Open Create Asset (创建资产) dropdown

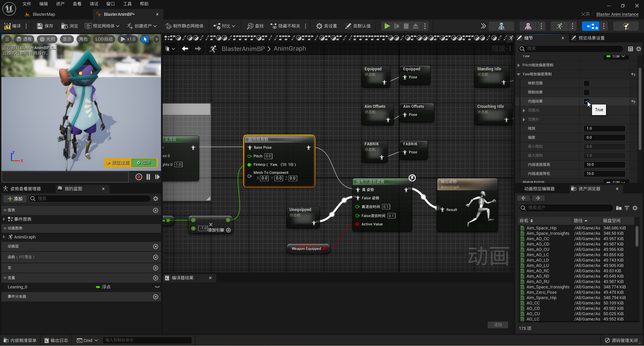pyautogui.click(x=142, y=26)
